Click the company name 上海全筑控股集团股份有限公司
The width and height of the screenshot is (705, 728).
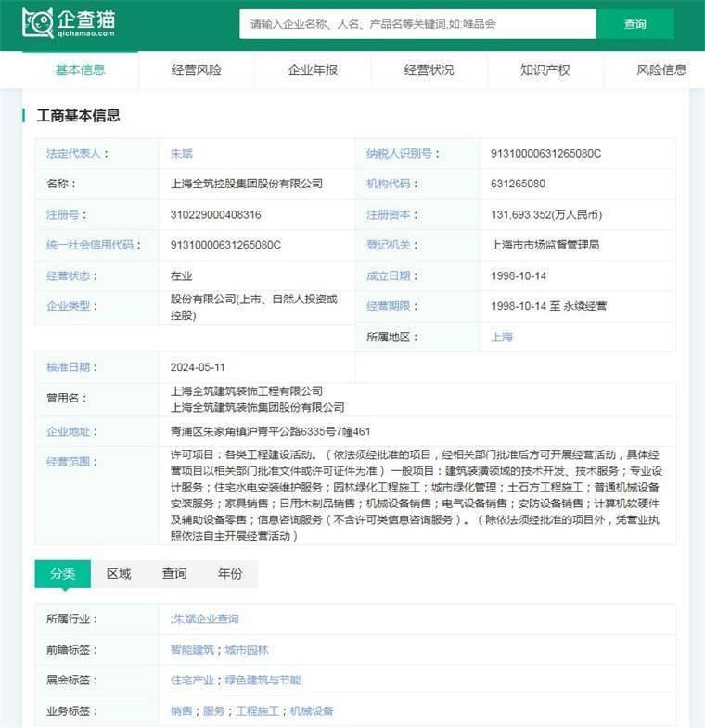click(247, 184)
